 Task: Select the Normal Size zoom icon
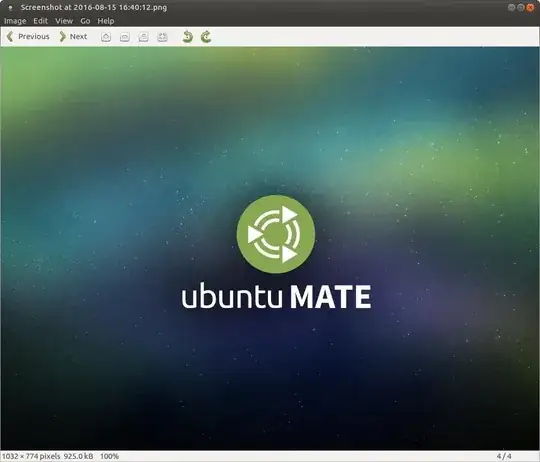point(143,37)
